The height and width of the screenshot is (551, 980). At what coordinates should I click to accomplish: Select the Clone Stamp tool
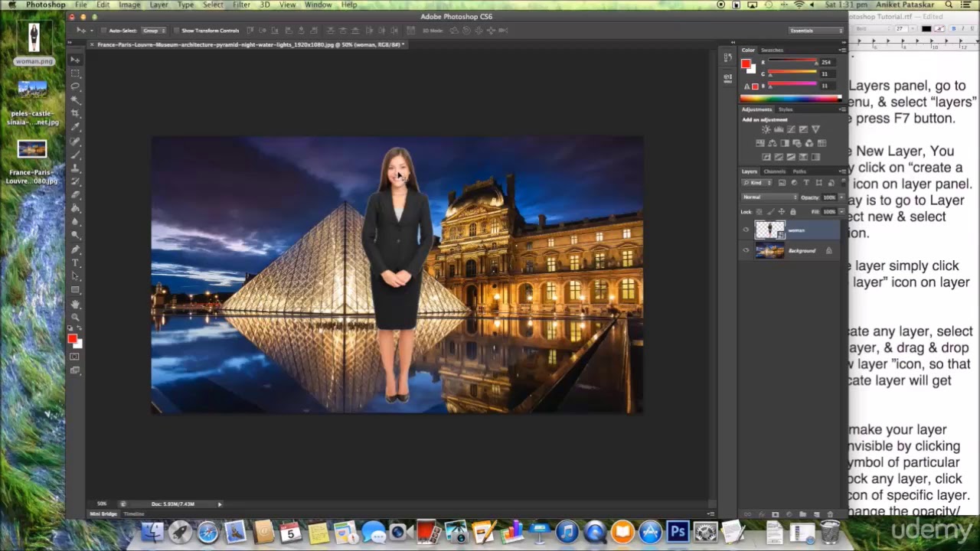(x=75, y=168)
